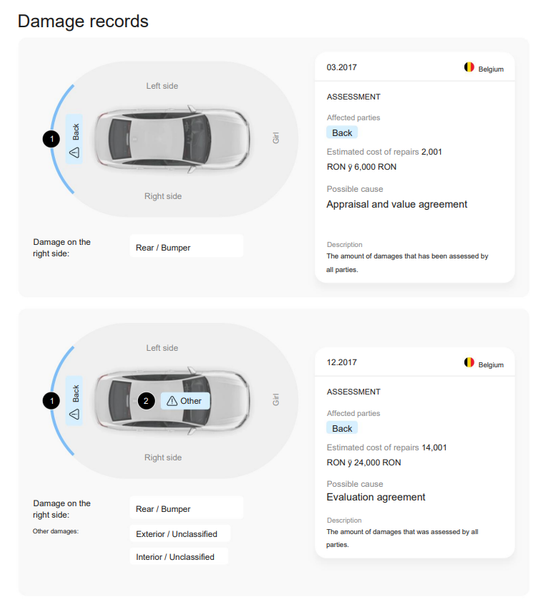Image resolution: width=543 pixels, height=600 pixels.
Task: Click the warning triangle in Other label
Action: [172, 401]
